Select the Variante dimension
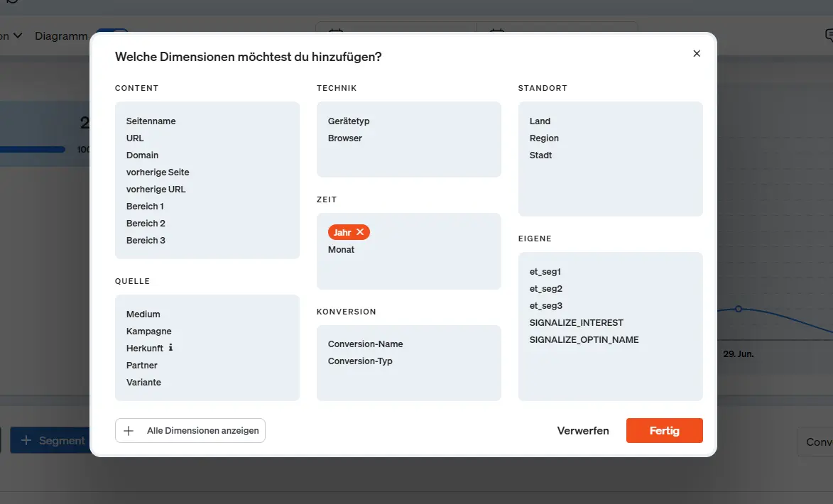This screenshot has width=833, height=504. coord(143,383)
